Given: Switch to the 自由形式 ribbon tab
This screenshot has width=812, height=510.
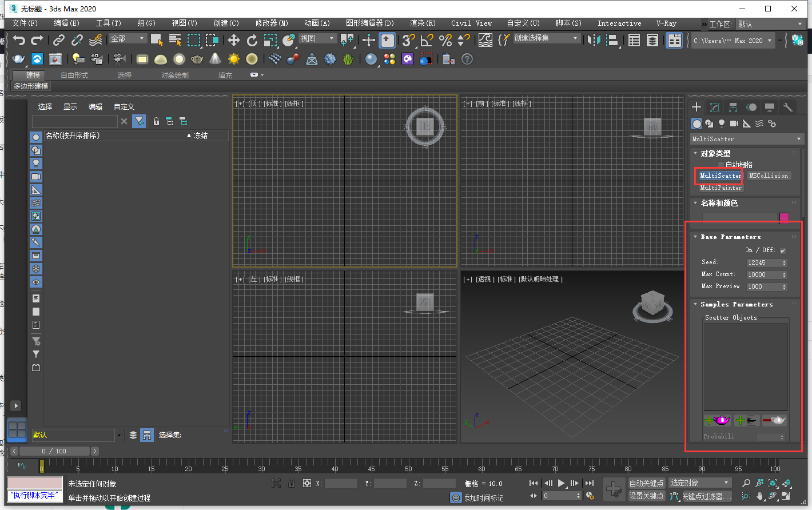Looking at the screenshot, I should click(74, 75).
